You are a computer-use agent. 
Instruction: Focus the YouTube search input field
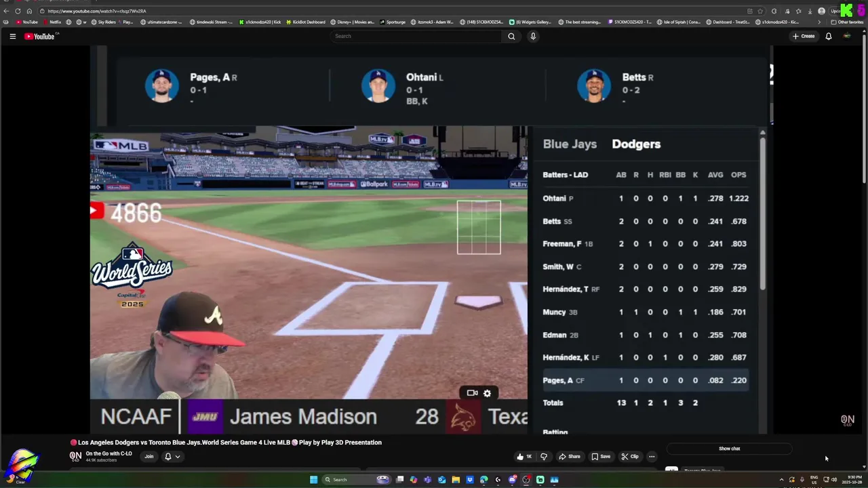point(416,37)
